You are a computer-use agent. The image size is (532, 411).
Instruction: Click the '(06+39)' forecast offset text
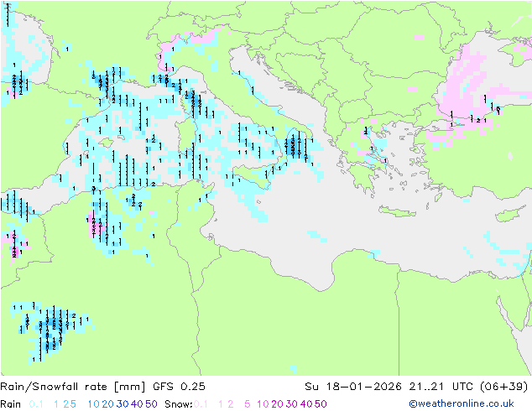coord(504,387)
